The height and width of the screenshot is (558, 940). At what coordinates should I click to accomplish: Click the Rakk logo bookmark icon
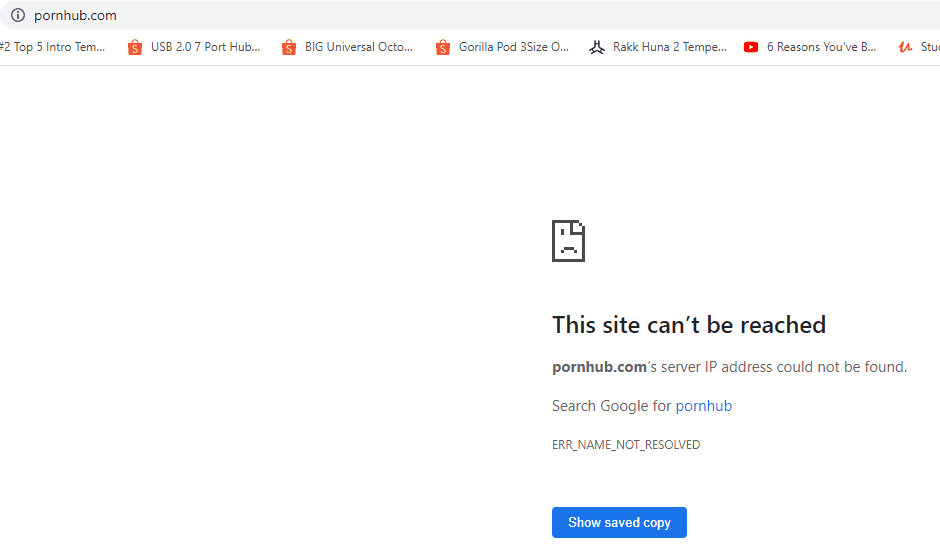point(596,47)
